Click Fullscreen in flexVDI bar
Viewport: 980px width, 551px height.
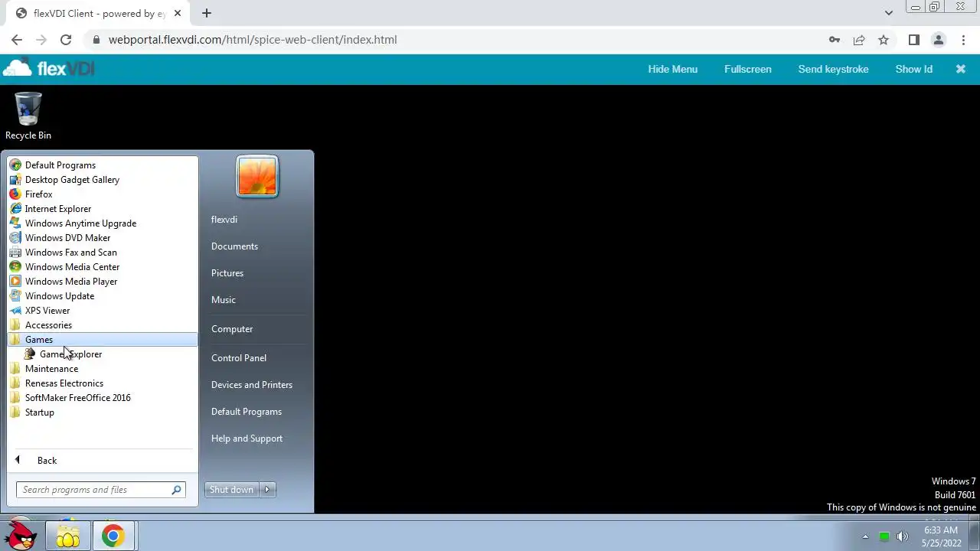coord(748,69)
